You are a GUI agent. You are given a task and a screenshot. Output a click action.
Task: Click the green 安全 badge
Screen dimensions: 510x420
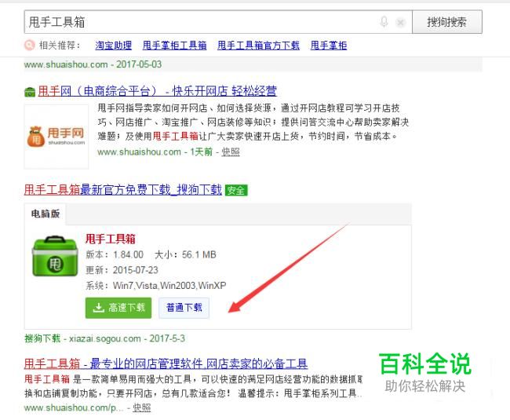click(x=236, y=190)
